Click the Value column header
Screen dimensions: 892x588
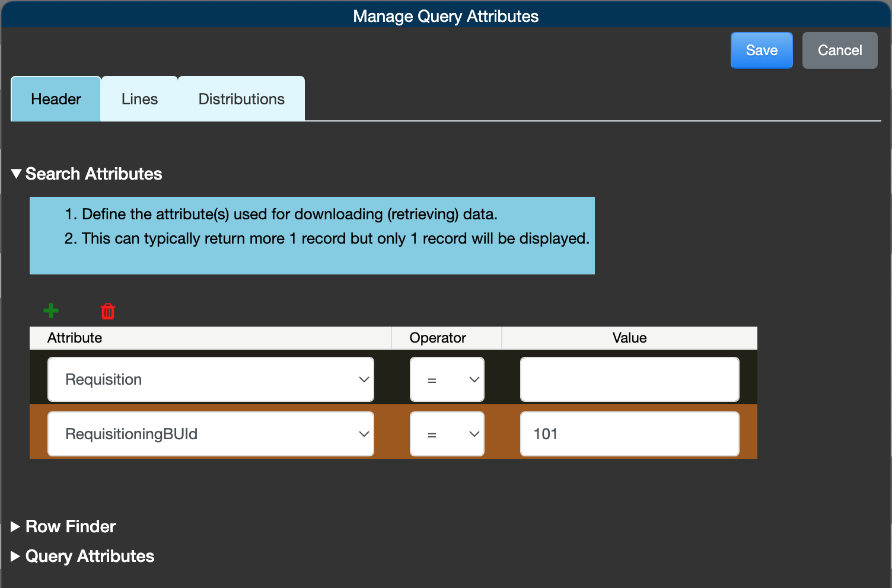tap(629, 337)
